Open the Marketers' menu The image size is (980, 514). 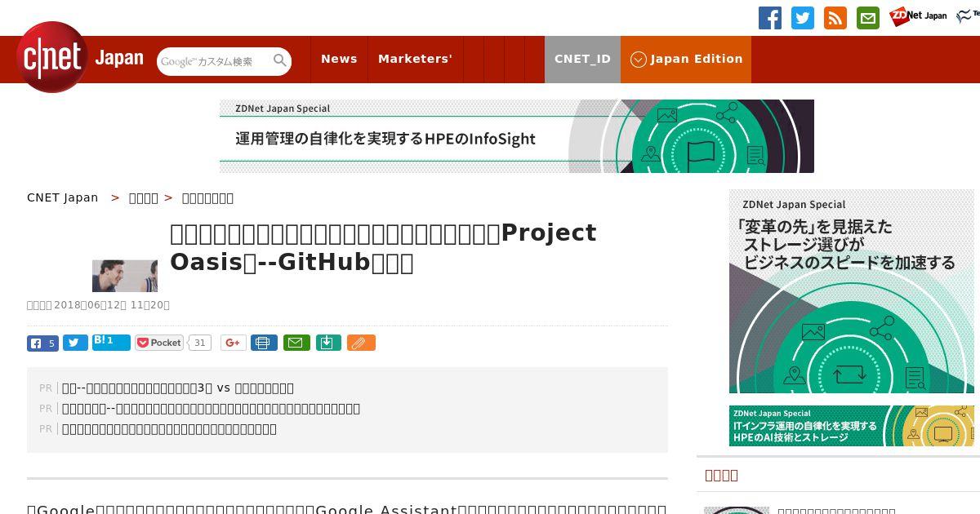tap(415, 59)
